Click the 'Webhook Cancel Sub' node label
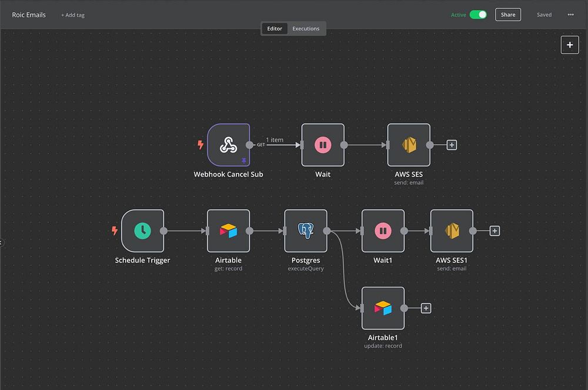Viewport: 588px width, 390px height. click(228, 174)
